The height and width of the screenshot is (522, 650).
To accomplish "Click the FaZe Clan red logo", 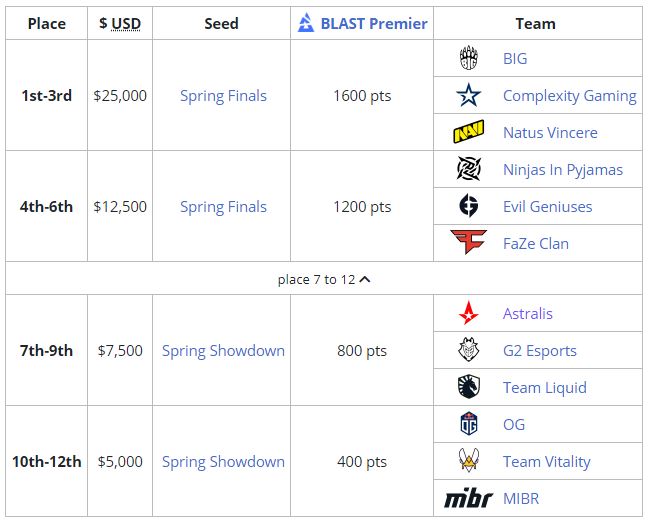I will (x=468, y=243).
